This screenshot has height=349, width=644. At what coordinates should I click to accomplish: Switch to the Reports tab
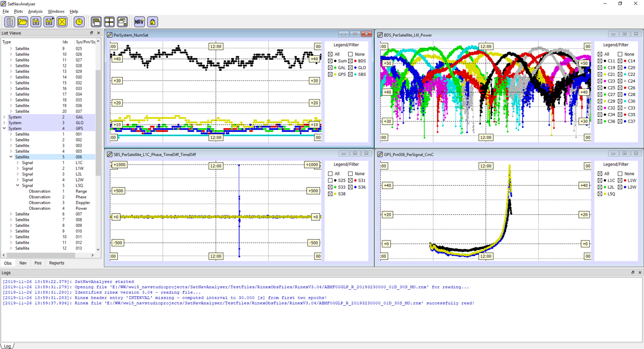(56, 263)
